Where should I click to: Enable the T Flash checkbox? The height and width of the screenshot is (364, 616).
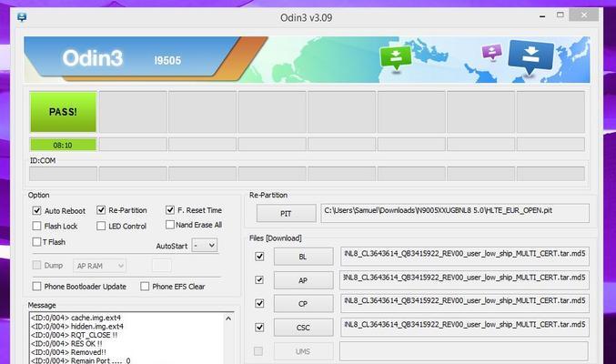click(36, 242)
